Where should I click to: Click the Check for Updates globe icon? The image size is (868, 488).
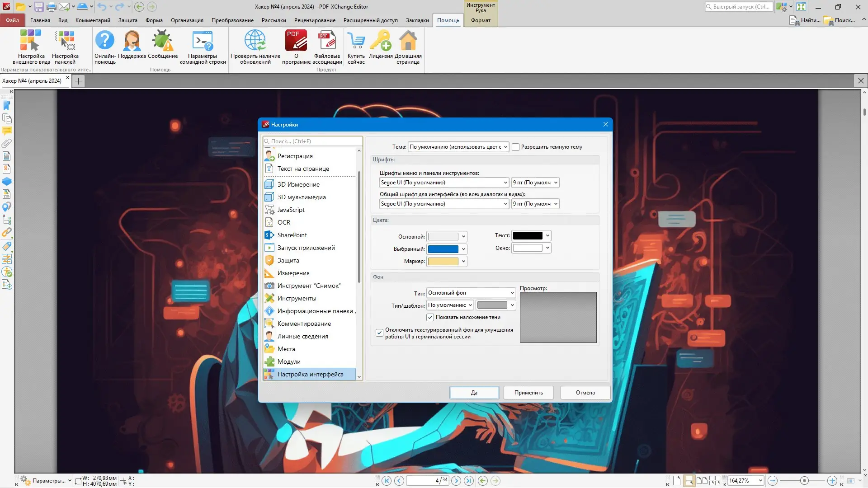click(255, 41)
